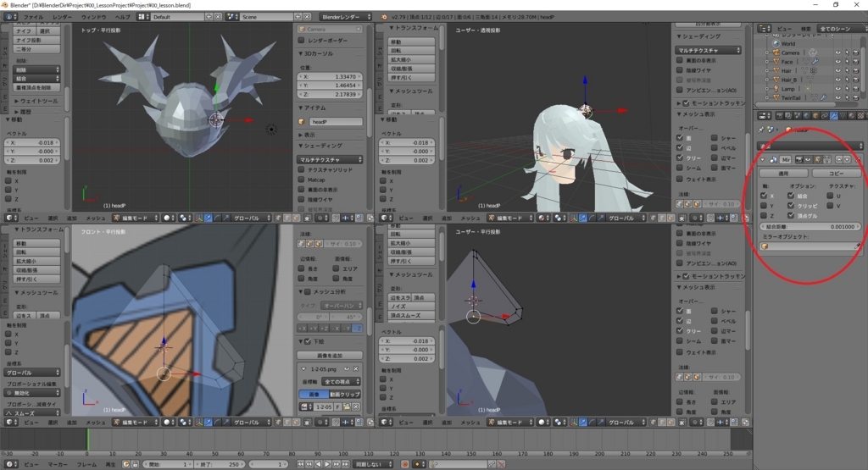Screen dimensions: 868x470
Task: Click the 頂点スムーズ button
Action: coord(411,315)
